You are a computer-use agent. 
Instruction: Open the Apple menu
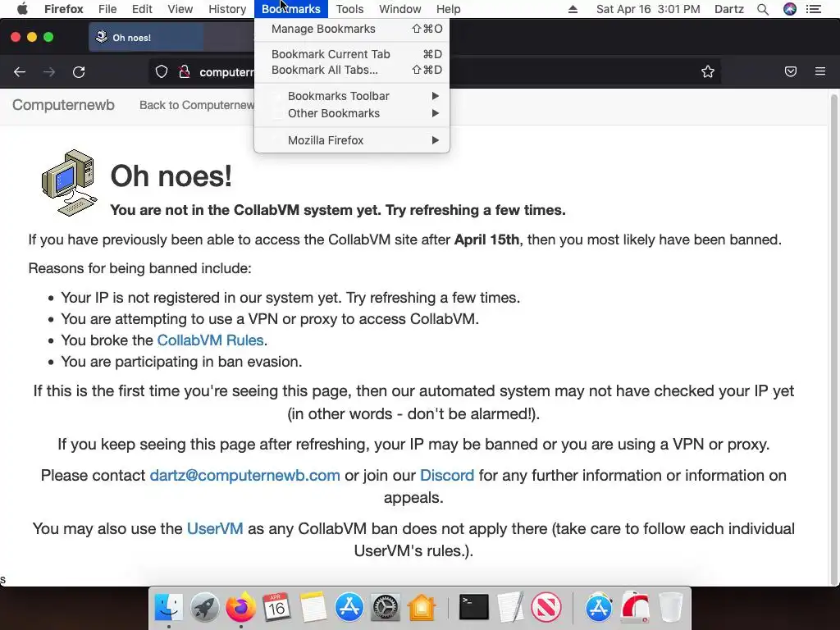click(22, 9)
